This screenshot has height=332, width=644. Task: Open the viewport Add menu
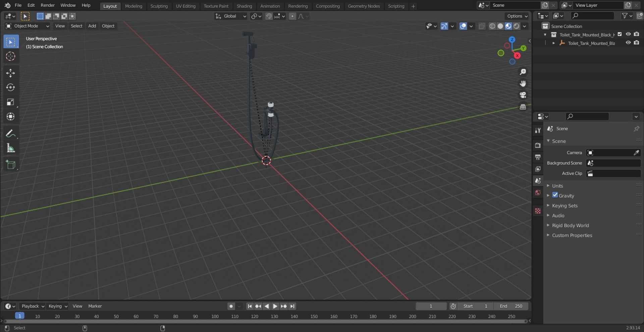point(92,26)
